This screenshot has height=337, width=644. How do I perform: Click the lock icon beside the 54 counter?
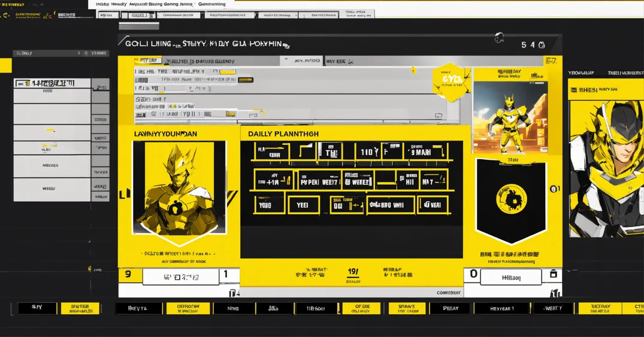click(542, 45)
